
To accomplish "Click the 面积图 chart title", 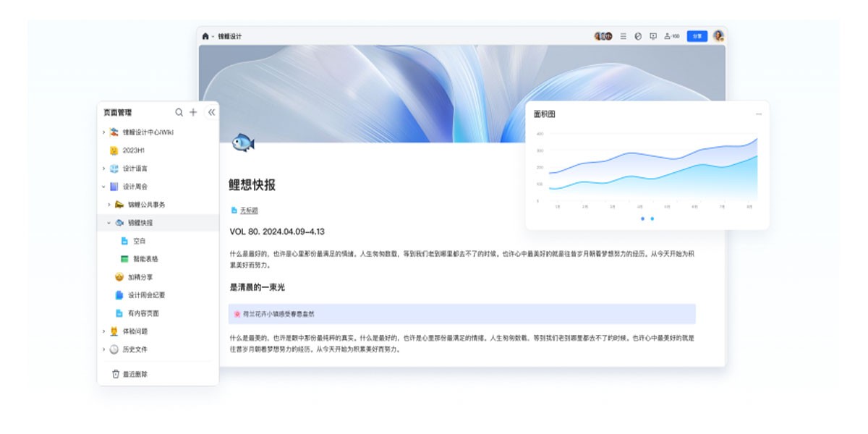I will [545, 114].
